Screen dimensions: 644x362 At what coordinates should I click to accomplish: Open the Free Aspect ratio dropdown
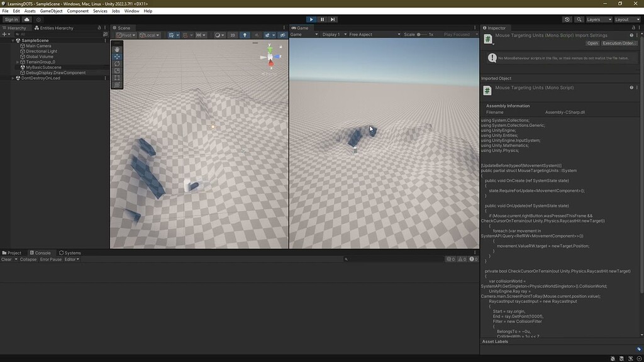click(360, 35)
